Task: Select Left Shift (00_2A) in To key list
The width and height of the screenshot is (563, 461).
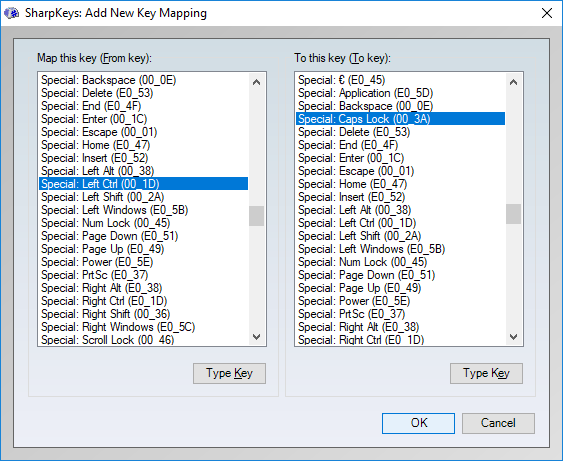Action: pos(400,236)
